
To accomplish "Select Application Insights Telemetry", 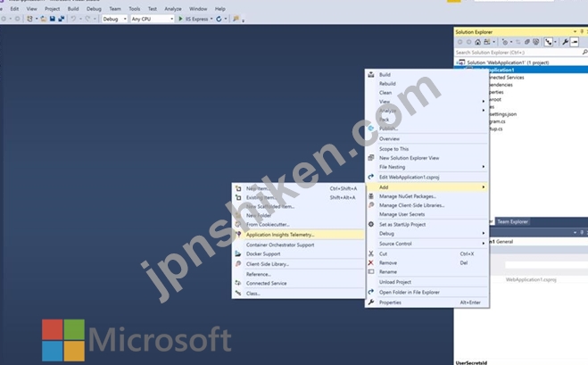I will coord(298,235).
